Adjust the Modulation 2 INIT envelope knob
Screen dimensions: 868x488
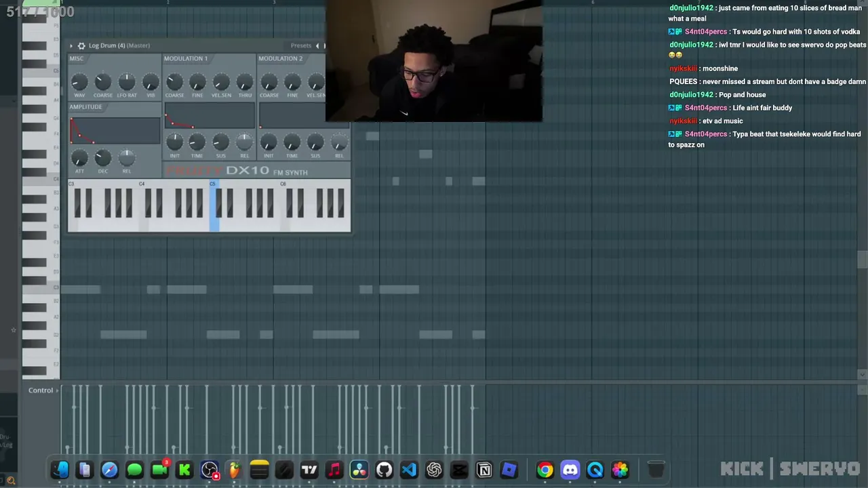pos(269,142)
